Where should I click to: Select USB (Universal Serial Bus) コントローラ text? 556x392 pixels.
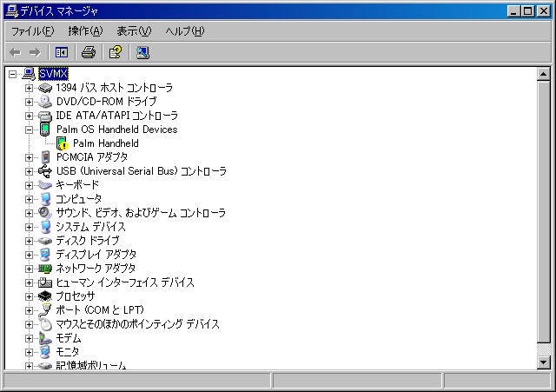click(x=141, y=171)
